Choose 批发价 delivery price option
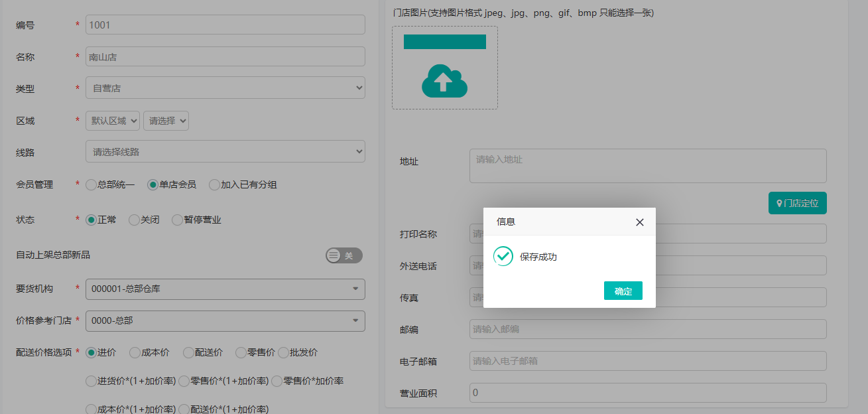The image size is (868, 414). pos(284,352)
